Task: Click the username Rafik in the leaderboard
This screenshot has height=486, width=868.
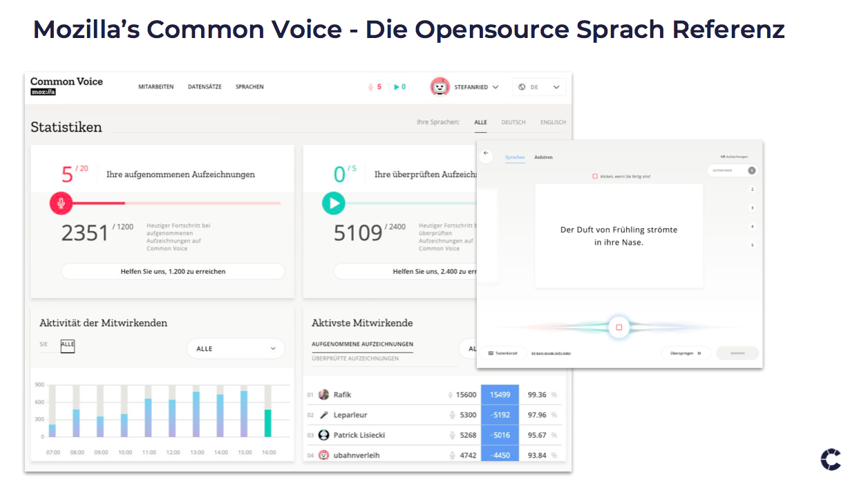Action: tap(343, 395)
